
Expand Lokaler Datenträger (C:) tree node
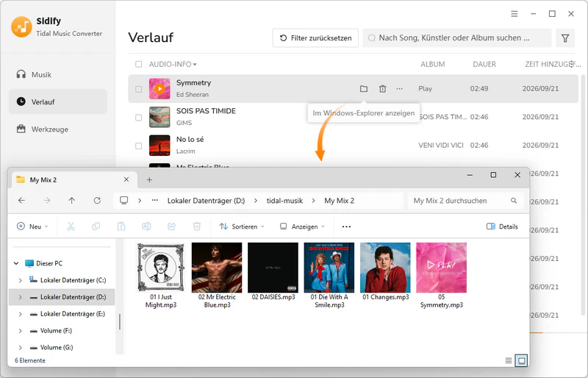[21, 280]
